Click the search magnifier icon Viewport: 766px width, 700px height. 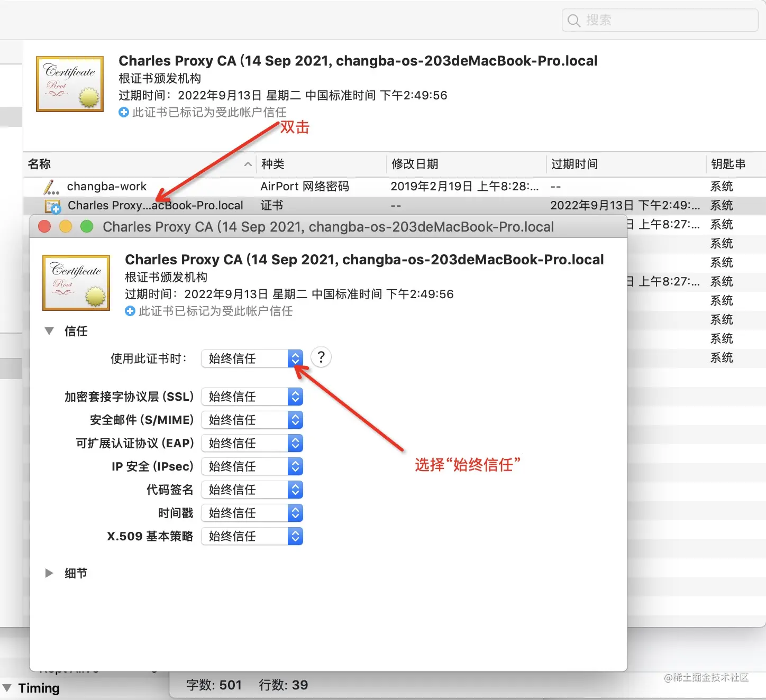pos(573,21)
